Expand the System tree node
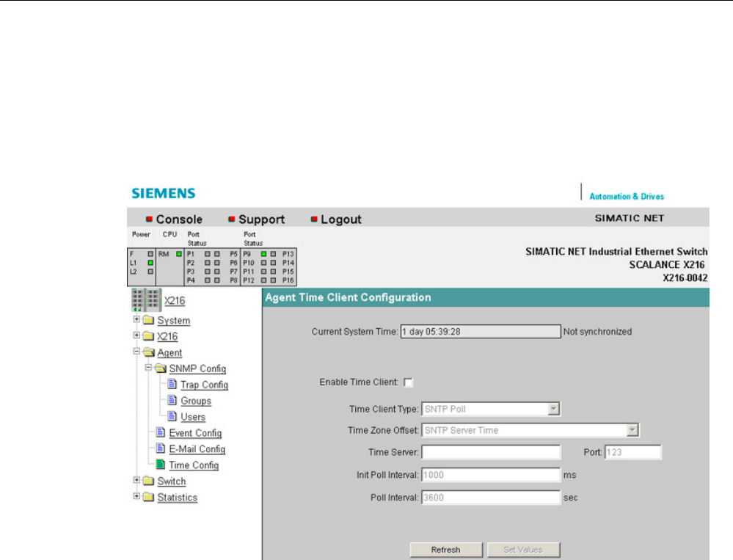This screenshot has width=733, height=560. click(x=136, y=319)
